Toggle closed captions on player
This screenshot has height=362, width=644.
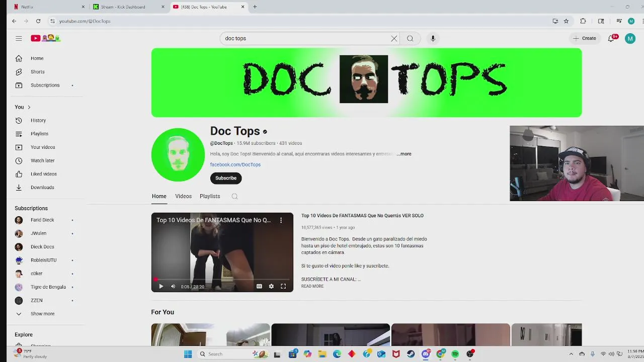coord(259,287)
